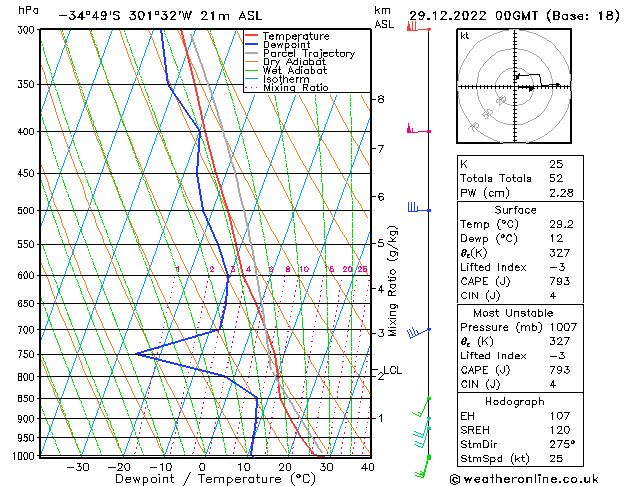Image resolution: width=629 pixels, height=486 pixels.
Task: Click the 'km ASL' height axis label
Action: click(384, 17)
